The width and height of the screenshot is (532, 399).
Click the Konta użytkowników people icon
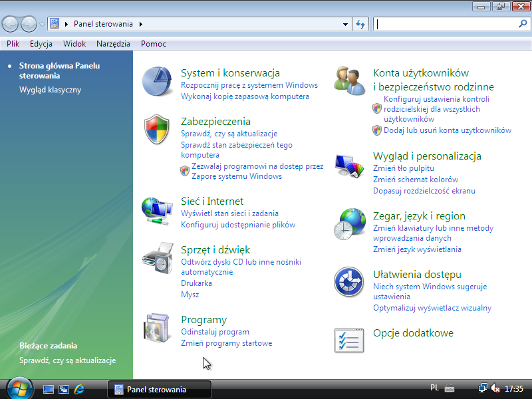[350, 80]
